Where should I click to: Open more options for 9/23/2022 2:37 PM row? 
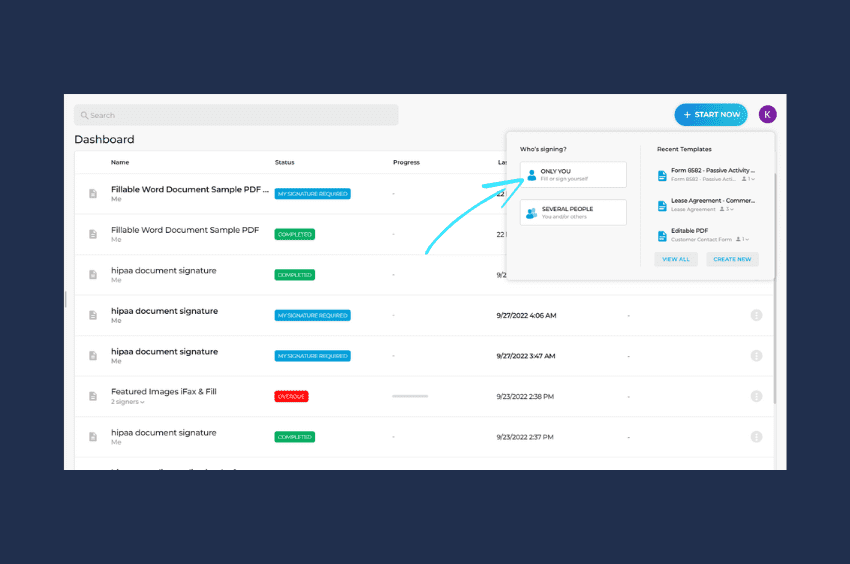(756, 437)
